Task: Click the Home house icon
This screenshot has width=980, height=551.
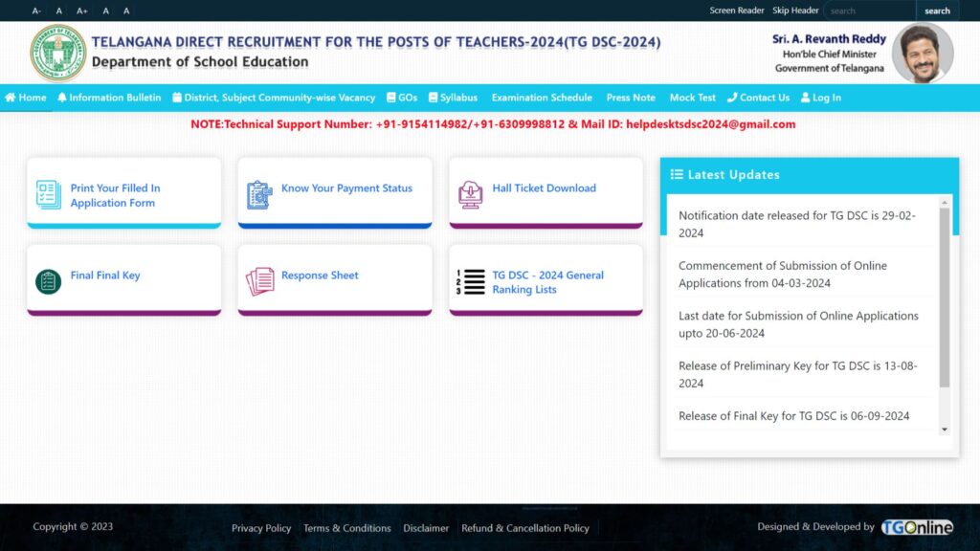Action: tap(10, 98)
